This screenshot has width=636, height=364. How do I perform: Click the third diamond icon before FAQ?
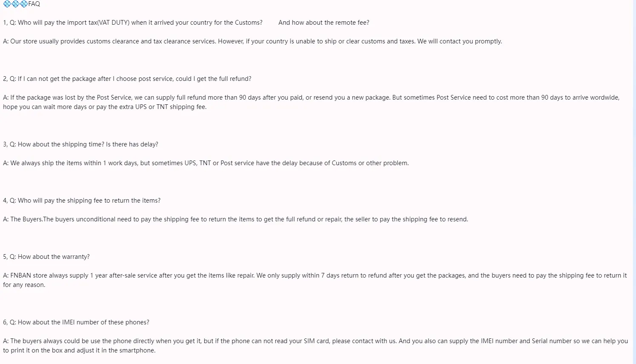click(x=24, y=4)
